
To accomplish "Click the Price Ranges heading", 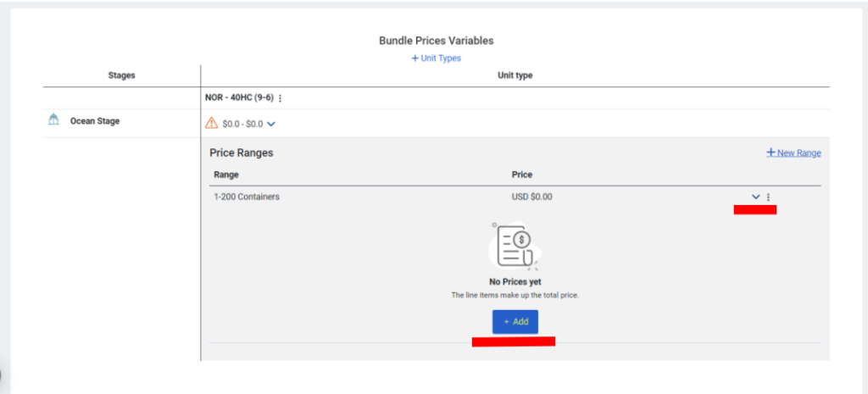I will tap(242, 153).
